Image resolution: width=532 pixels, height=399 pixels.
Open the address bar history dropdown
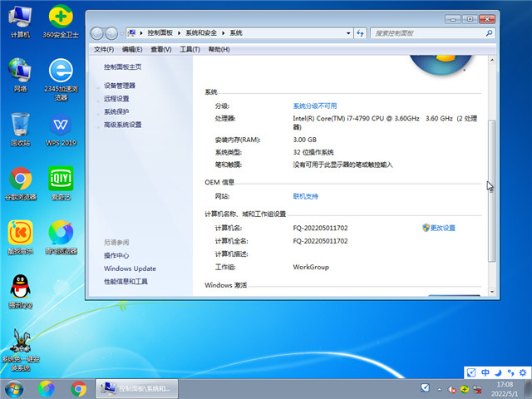click(x=348, y=33)
